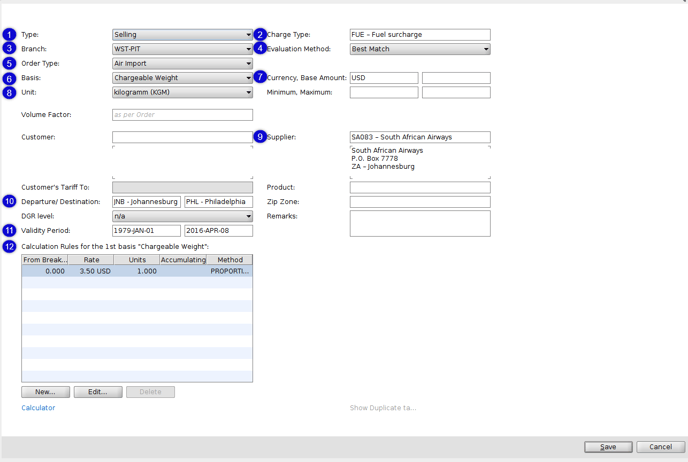Image resolution: width=688 pixels, height=462 pixels.
Task: Click the Departure field JNB - Johannesburg
Action: (146, 202)
